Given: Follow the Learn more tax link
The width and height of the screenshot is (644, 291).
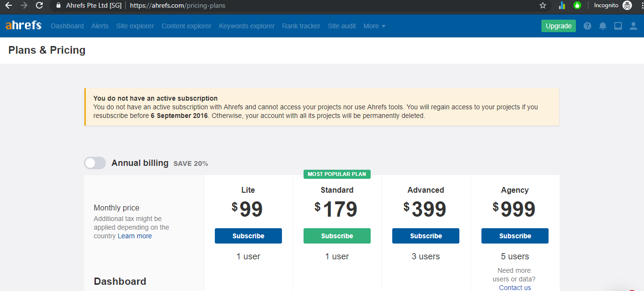Looking at the screenshot, I should coord(135,236).
